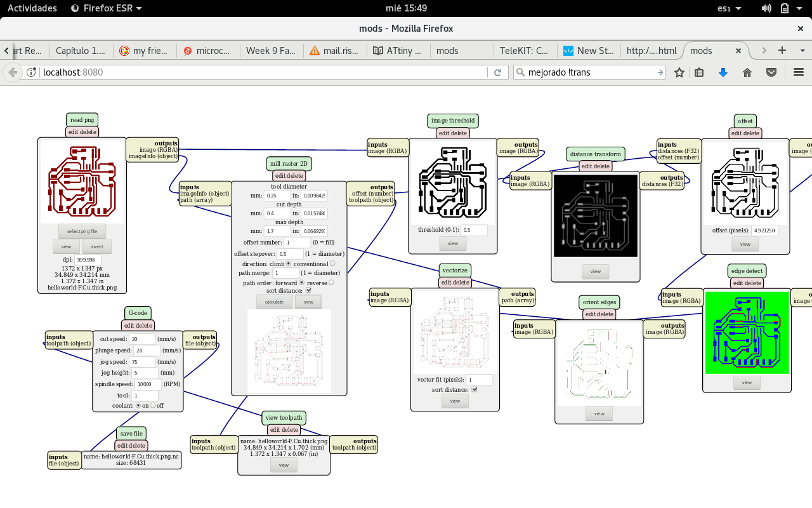The height and width of the screenshot is (508, 812).
Task: Click the tool diameter mm field
Action: click(x=277, y=196)
